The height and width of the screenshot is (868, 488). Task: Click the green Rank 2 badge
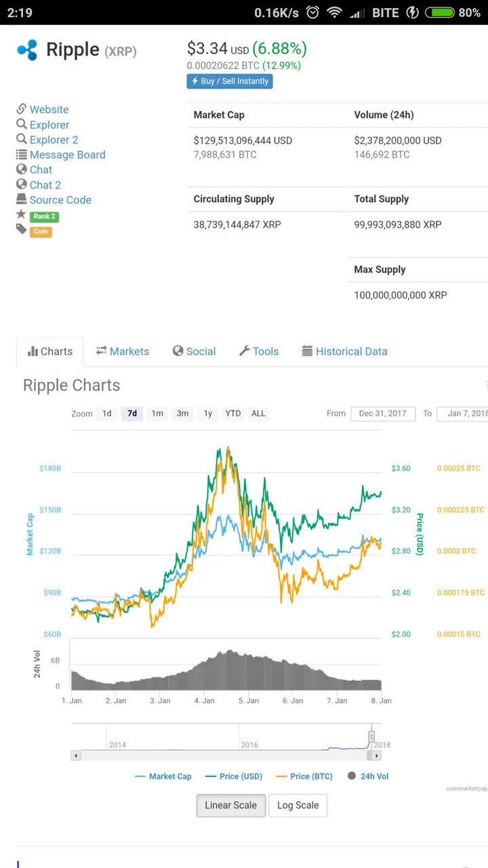[x=44, y=216]
